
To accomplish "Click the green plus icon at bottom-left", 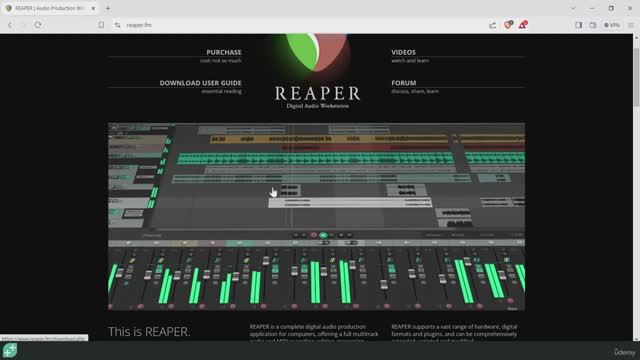I will tap(10, 350).
